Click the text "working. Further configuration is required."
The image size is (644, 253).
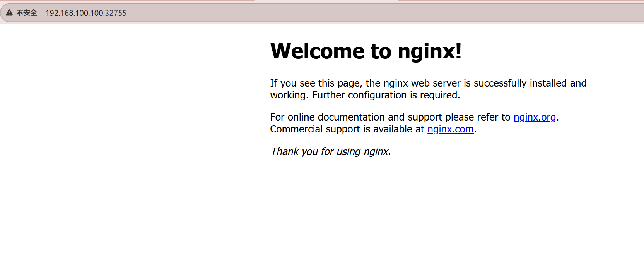click(x=365, y=95)
